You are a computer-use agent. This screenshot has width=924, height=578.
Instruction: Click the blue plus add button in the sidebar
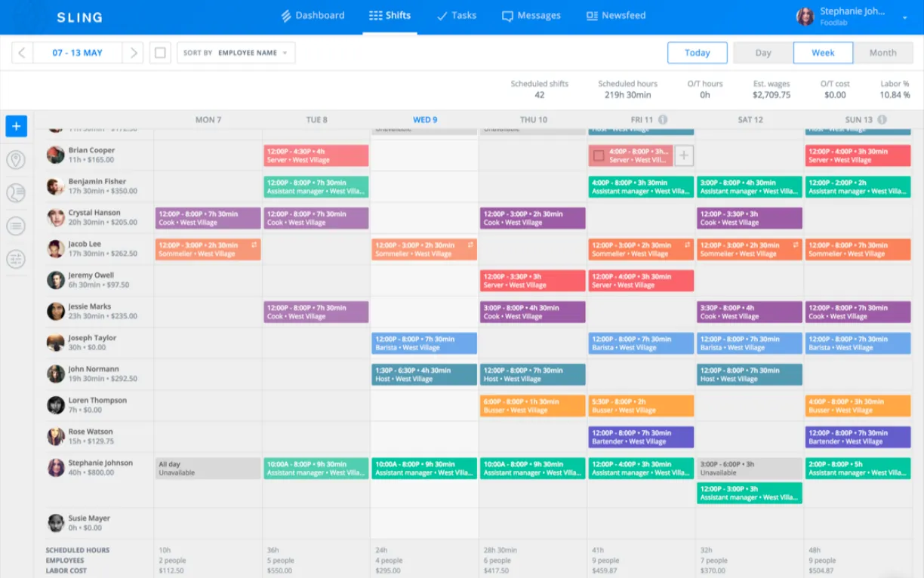click(17, 126)
